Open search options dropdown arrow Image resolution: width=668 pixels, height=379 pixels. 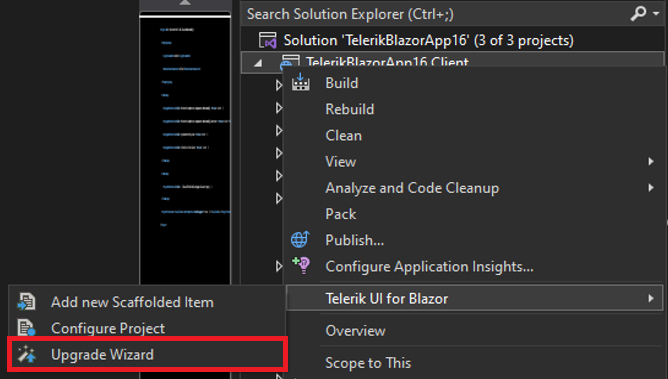(x=656, y=14)
